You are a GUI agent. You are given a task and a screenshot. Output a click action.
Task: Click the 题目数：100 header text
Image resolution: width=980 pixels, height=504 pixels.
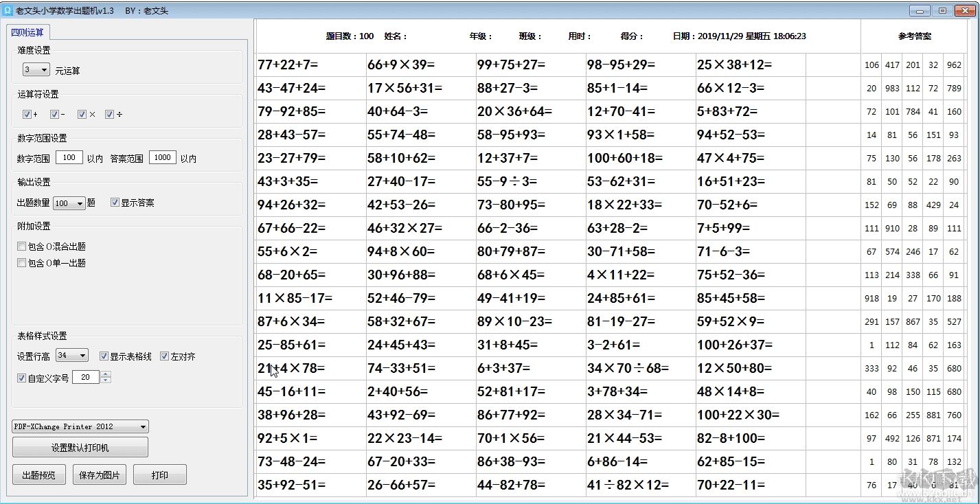click(x=350, y=36)
